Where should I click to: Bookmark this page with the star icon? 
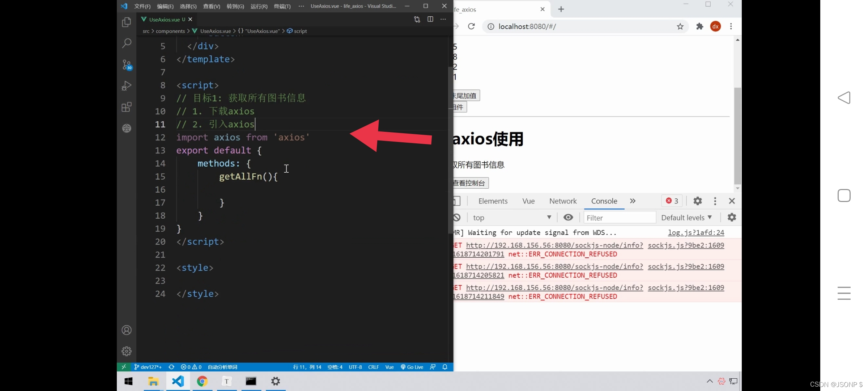680,26
